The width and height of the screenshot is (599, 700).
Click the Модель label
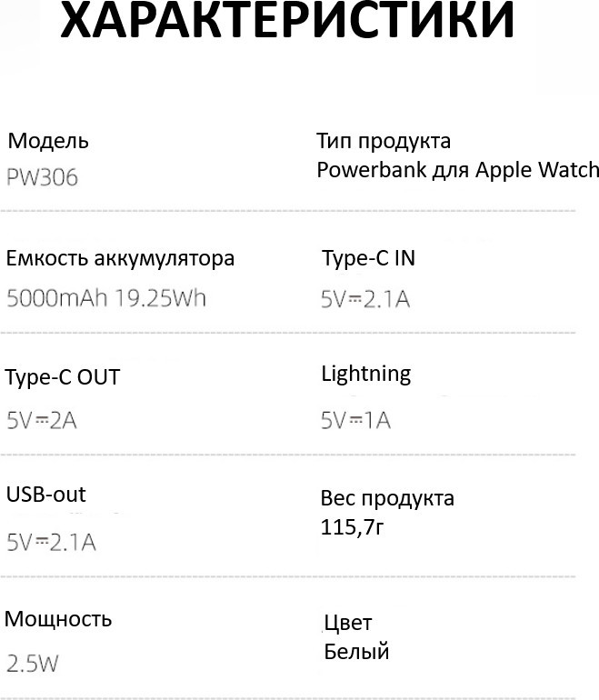[48, 142]
